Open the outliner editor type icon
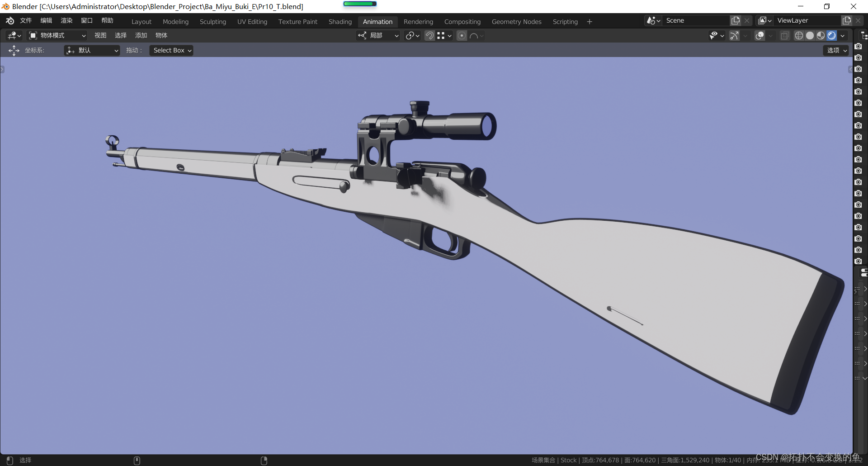Viewport: 868px width, 466px height. pyautogui.click(x=864, y=35)
